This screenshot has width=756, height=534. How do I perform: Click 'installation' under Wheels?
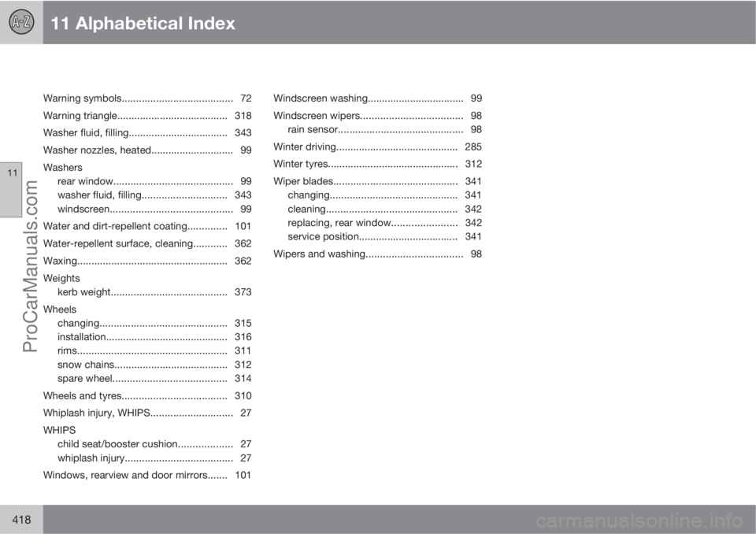154,337
